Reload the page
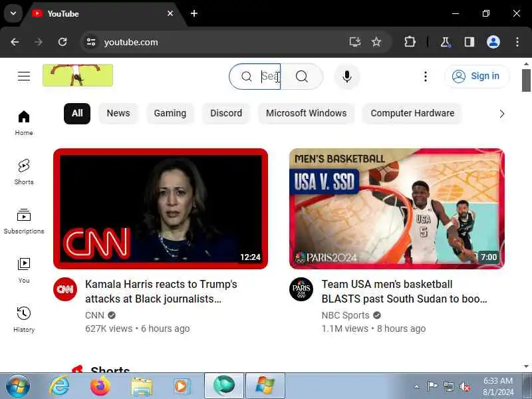Screen dimensions: 532x399 pos(63,42)
